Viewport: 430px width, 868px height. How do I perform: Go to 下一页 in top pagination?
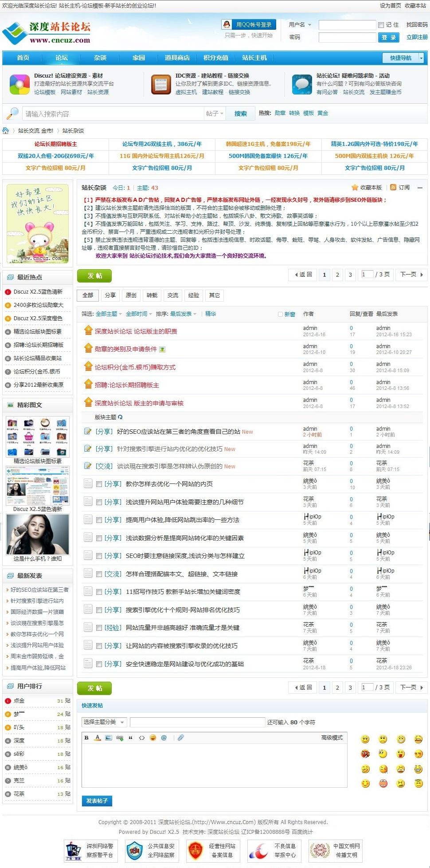pyautogui.click(x=411, y=275)
